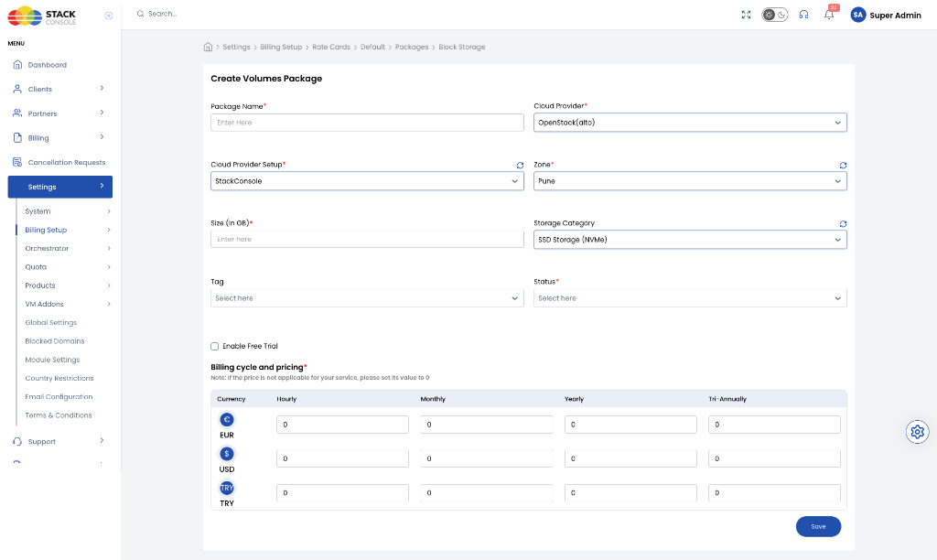Viewport: 937px width, 560px height.
Task: Open Billing Setup submenu item
Action: [46, 230]
